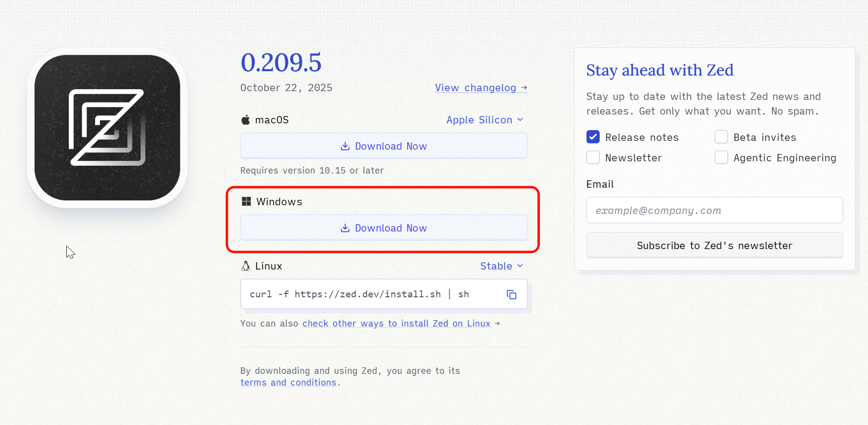This screenshot has height=425, width=868.
Task: Click the version number 0.209.5
Action: [x=281, y=62]
